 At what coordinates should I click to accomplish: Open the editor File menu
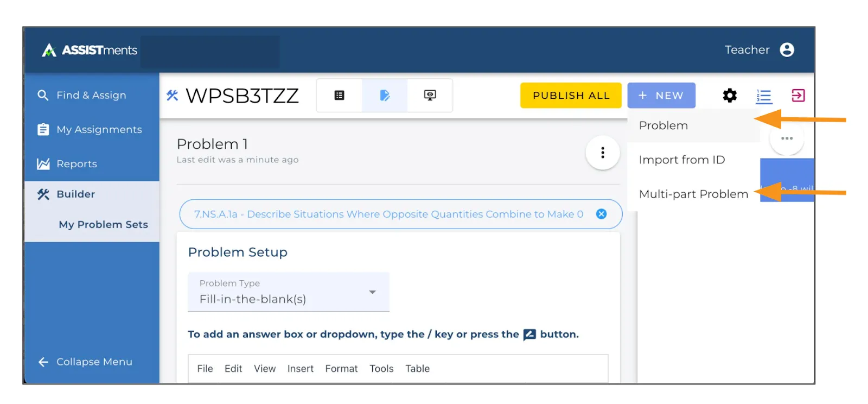coord(205,369)
